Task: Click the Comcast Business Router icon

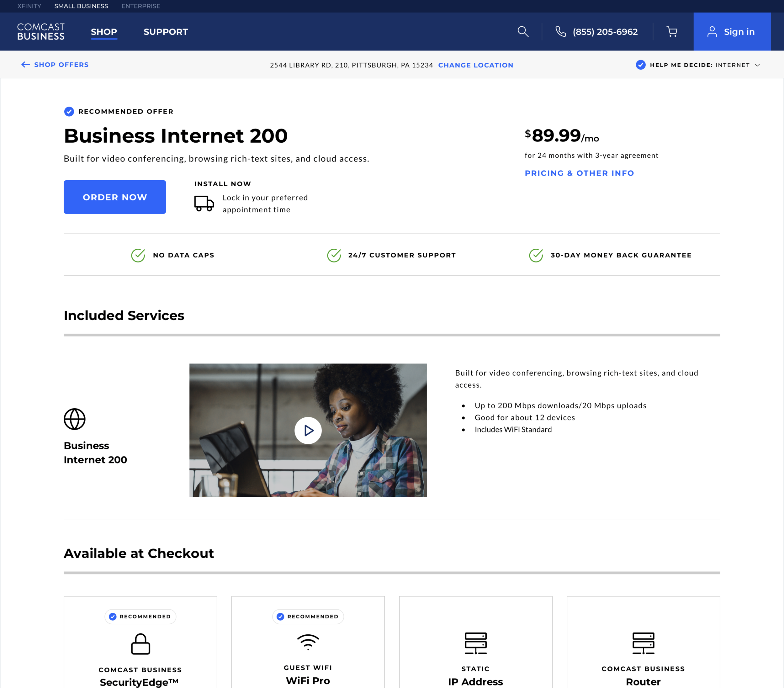Action: pyautogui.click(x=643, y=643)
